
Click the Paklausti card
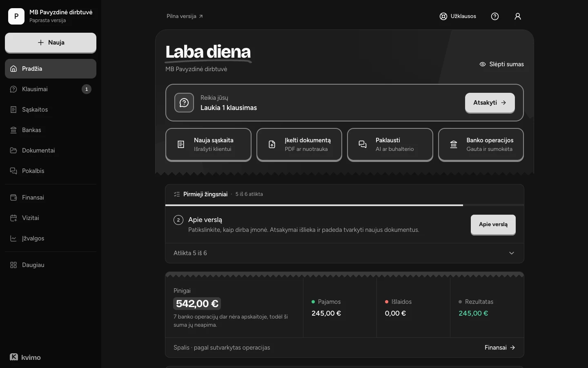390,144
